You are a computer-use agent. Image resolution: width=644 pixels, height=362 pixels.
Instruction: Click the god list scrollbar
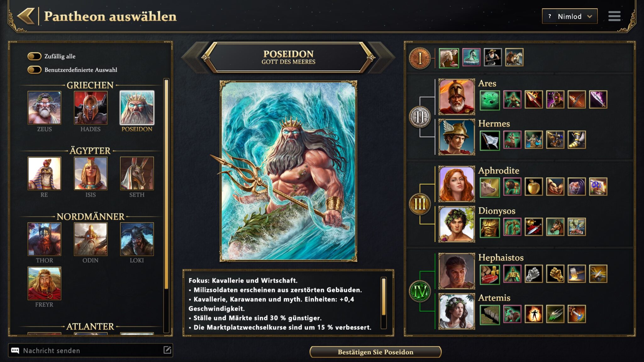click(166, 184)
